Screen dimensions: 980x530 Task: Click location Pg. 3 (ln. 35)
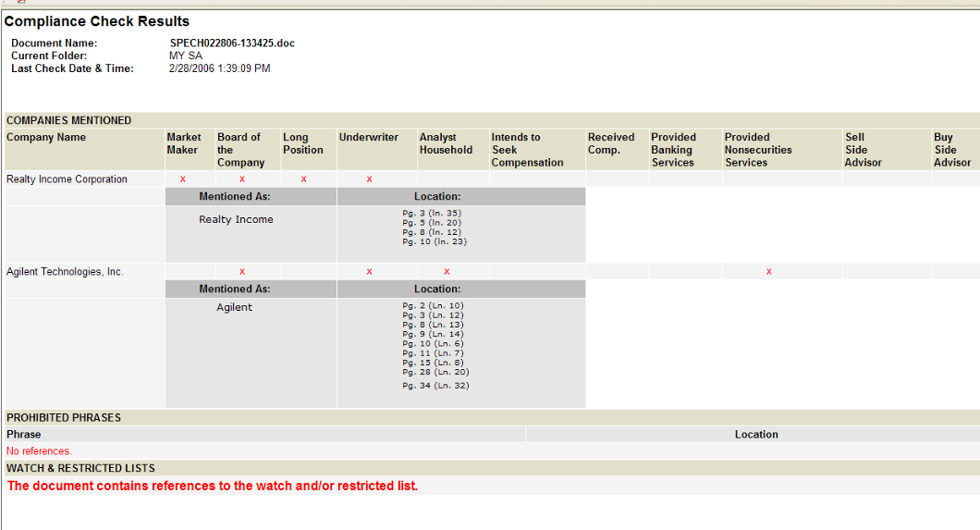coord(432,213)
